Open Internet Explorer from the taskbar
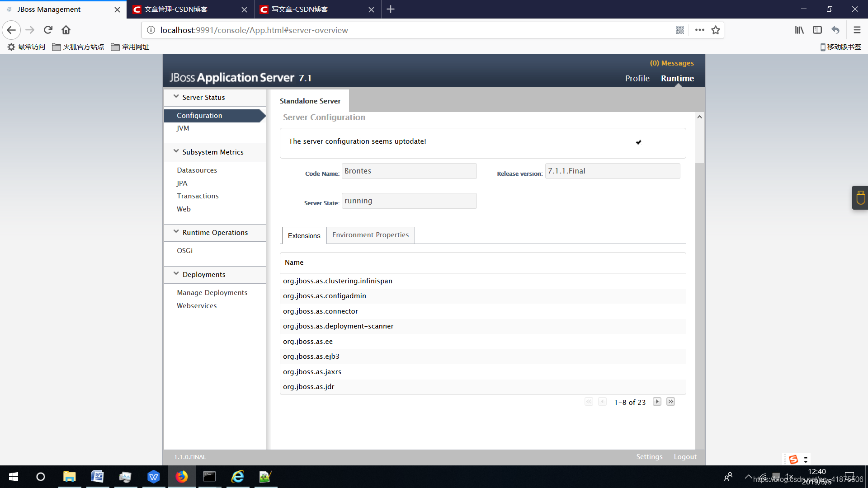868x488 pixels. point(238,477)
